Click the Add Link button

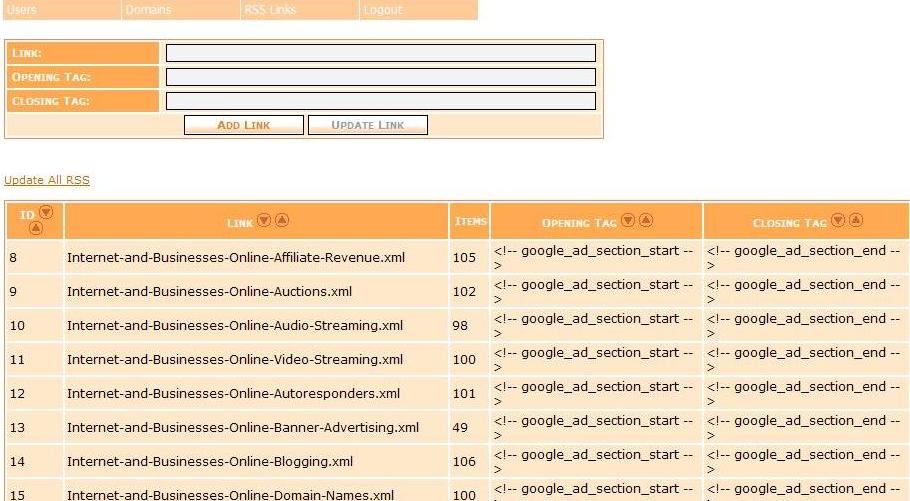244,125
